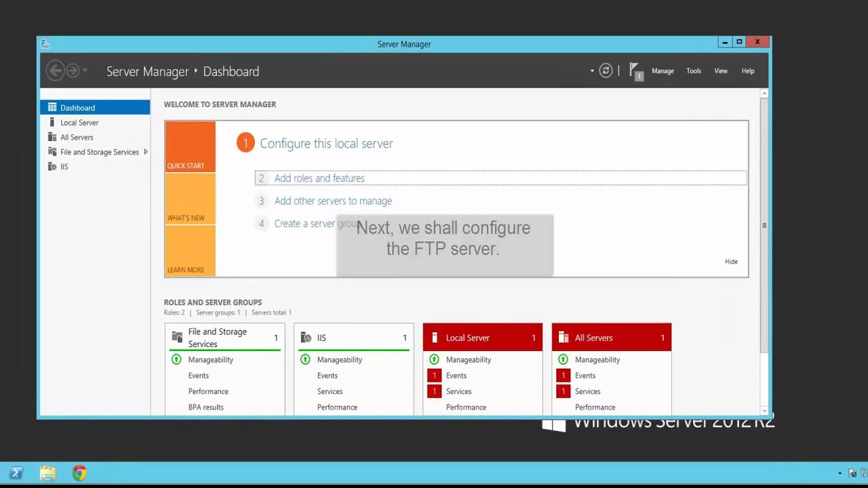Viewport: 868px width, 488px height.
Task: Click the Server Manager title bar icon
Action: (45, 44)
